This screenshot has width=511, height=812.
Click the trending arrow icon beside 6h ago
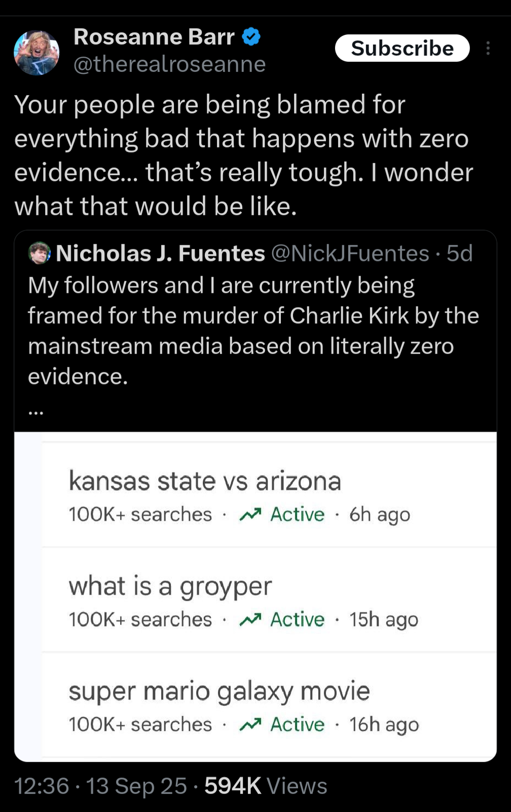250,515
